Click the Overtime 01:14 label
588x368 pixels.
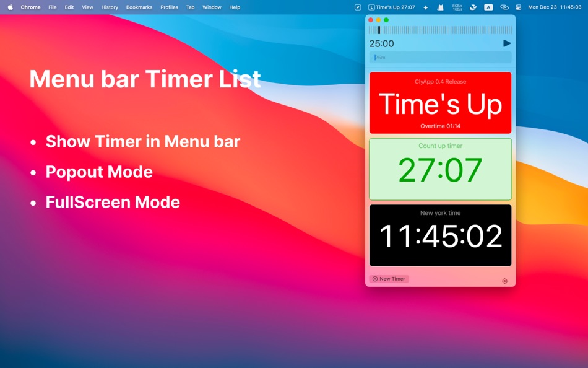pos(440,126)
